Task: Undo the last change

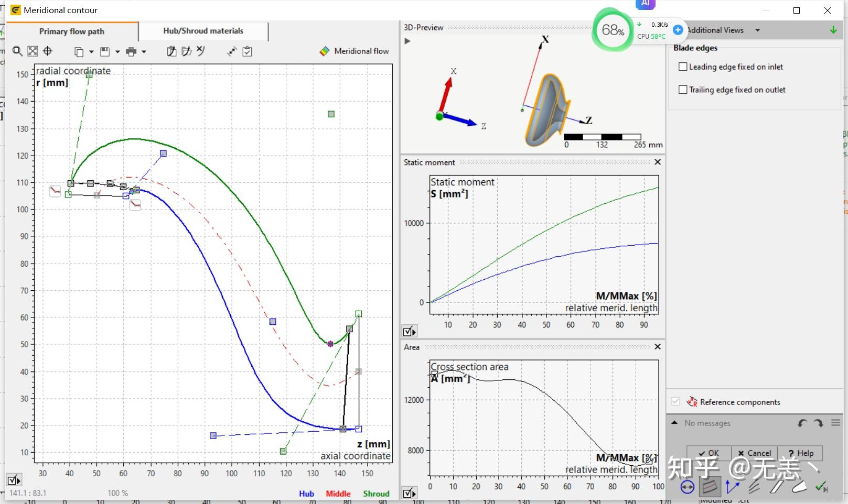Action: [x=802, y=423]
